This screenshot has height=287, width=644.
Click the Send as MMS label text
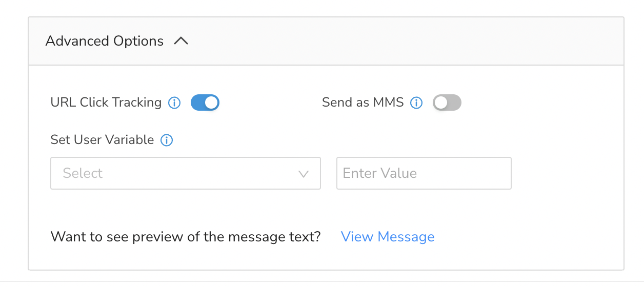(363, 102)
